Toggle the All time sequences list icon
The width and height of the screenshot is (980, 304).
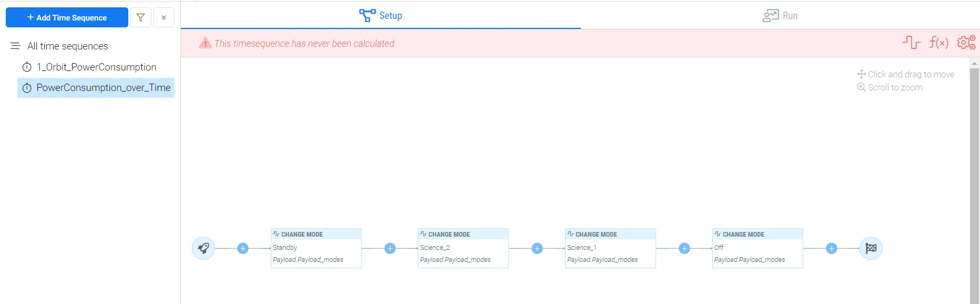pos(15,46)
